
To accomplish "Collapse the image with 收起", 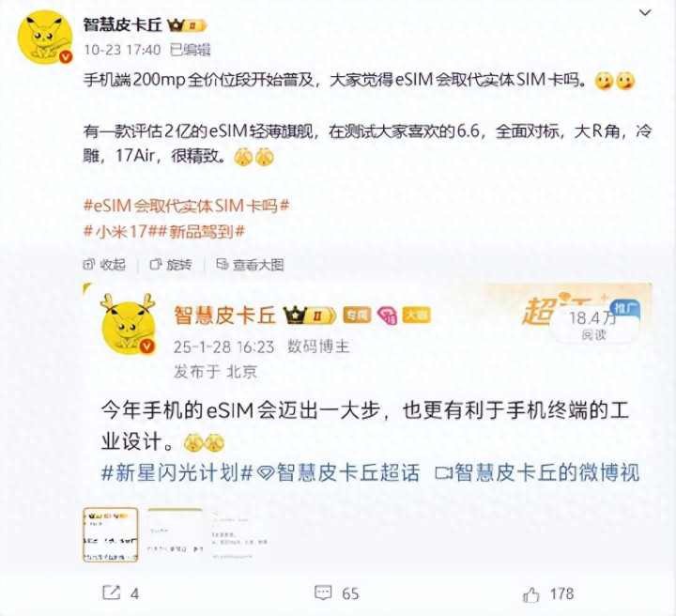I will tap(104, 264).
